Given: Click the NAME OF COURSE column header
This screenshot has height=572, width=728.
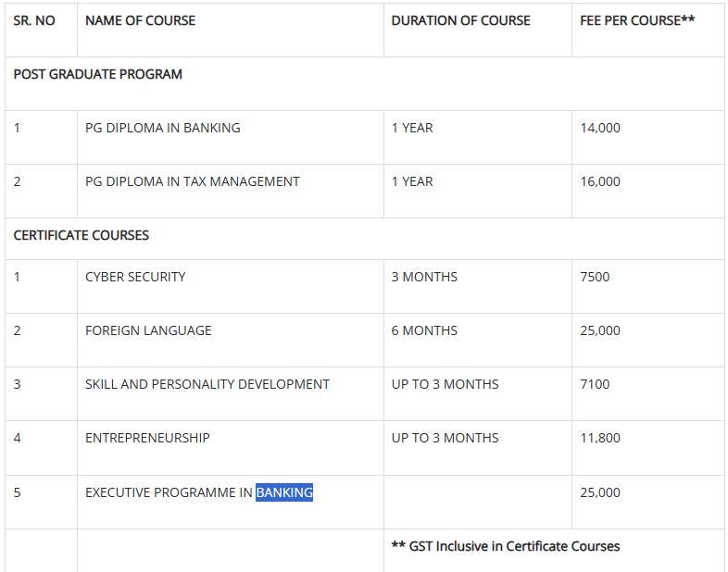Looking at the screenshot, I should [140, 20].
